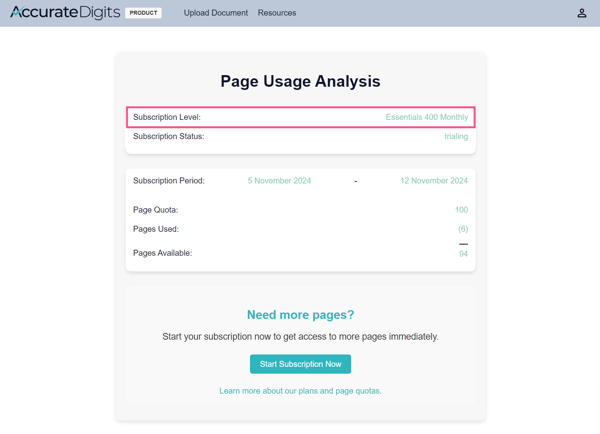Screen dimensions: 600x434
Task: Open the Resources menu item
Action: (x=277, y=13)
